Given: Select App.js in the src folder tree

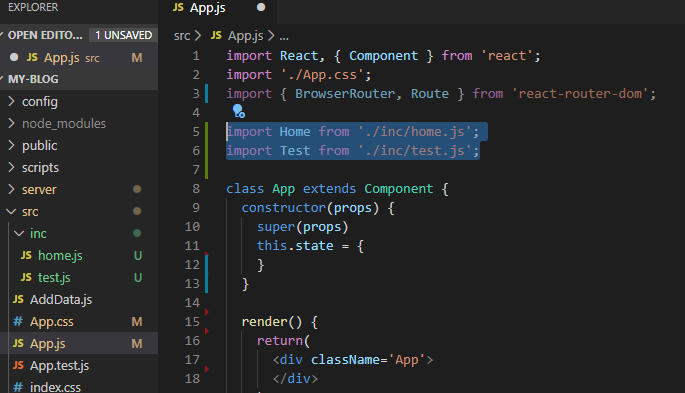Looking at the screenshot, I should (48, 344).
